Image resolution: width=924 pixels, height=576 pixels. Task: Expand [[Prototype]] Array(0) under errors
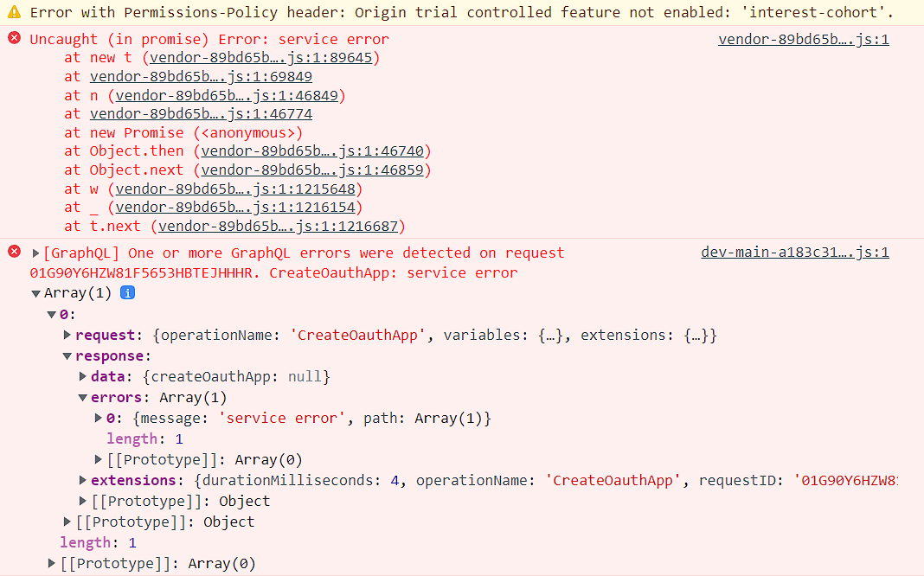click(x=98, y=459)
